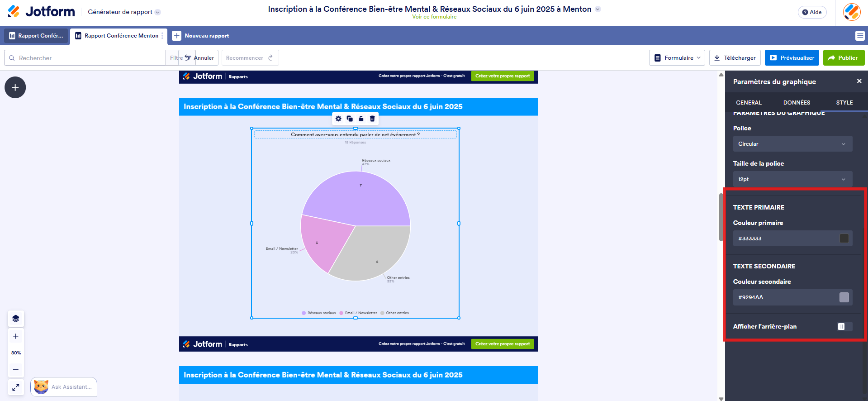Image resolution: width=868 pixels, height=401 pixels.
Task: Zoom out with the minus icon
Action: (x=16, y=370)
